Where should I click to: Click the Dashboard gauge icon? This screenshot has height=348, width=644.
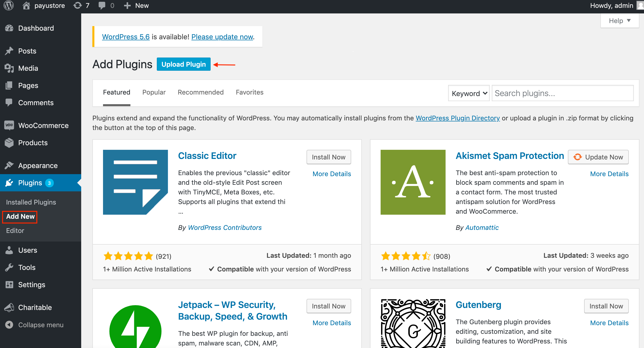9,28
